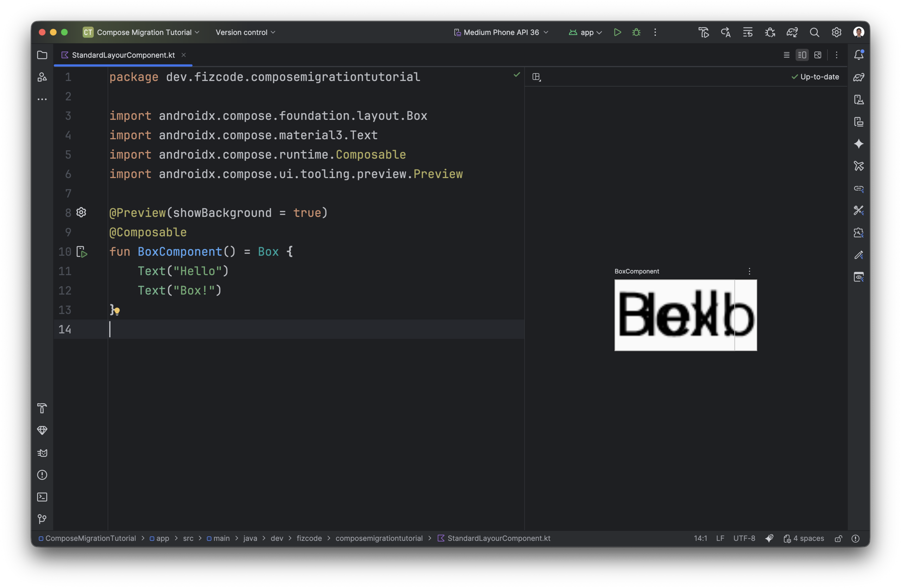
Task: Open the Device Manager icon in right sidebar
Action: click(859, 100)
